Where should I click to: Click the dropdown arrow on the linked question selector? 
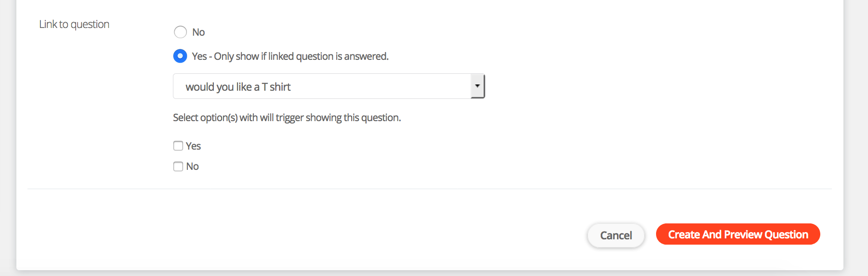coord(477,86)
